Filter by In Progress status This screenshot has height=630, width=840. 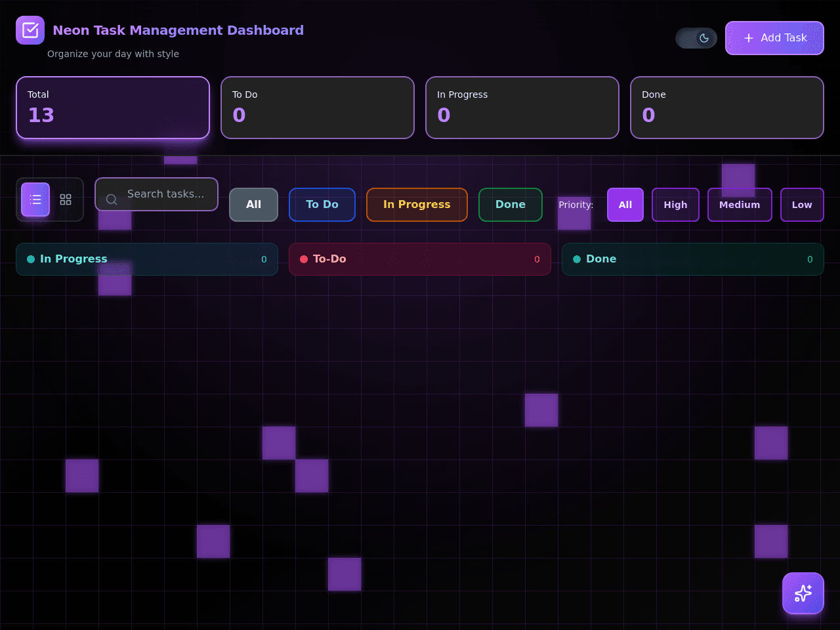tap(417, 205)
